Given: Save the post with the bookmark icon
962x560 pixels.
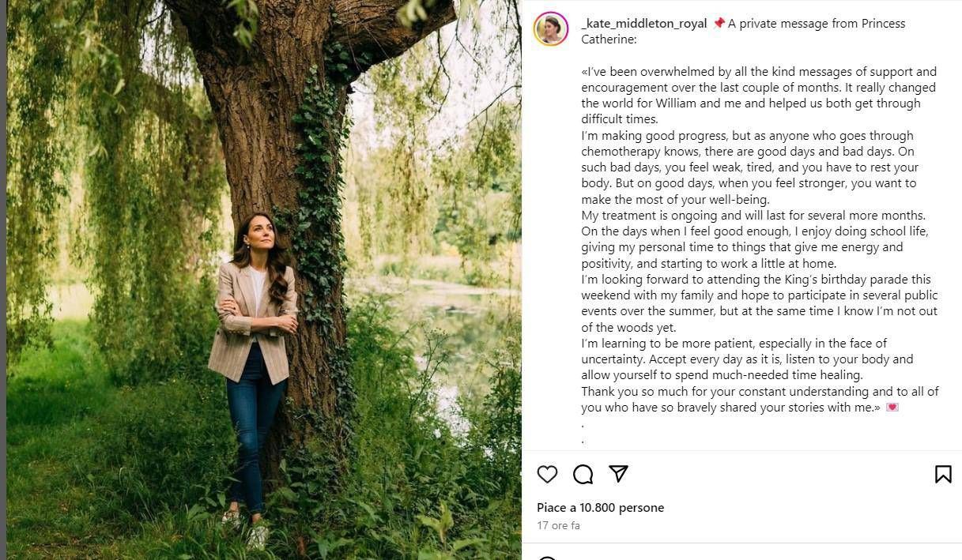Looking at the screenshot, I should [x=943, y=474].
